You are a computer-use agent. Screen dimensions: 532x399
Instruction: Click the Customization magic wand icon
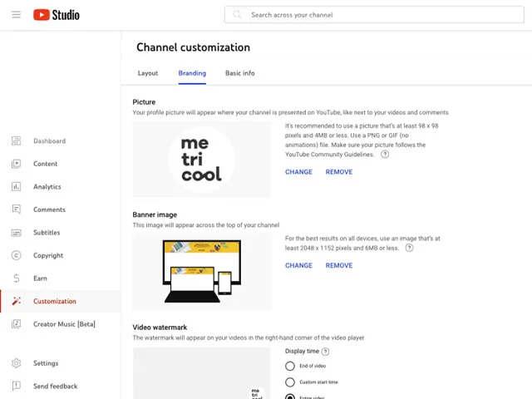(x=16, y=301)
